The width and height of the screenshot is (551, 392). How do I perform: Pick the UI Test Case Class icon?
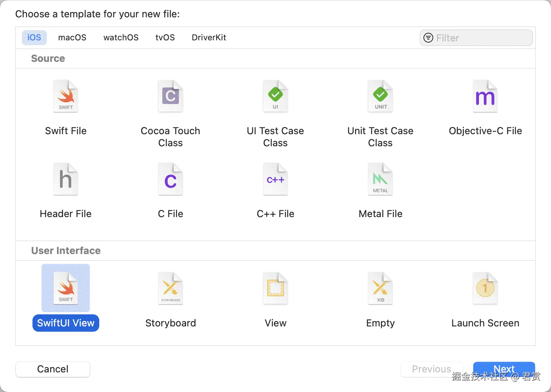point(275,96)
